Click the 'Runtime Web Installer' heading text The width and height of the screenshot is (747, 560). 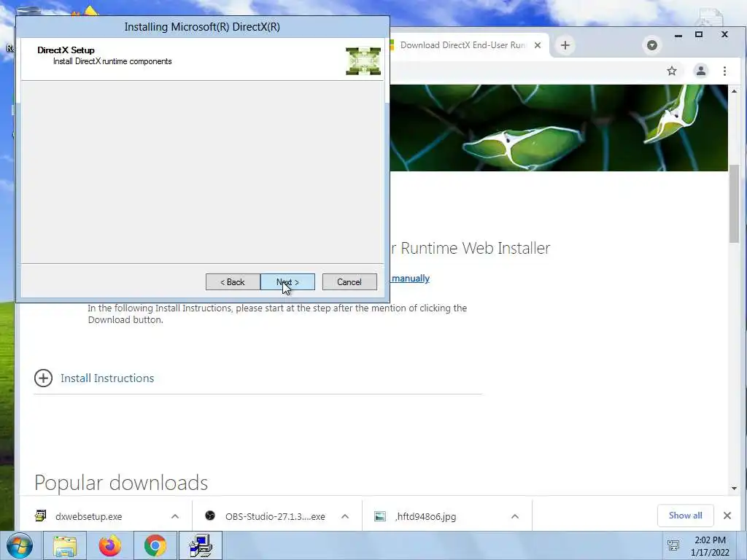click(475, 248)
